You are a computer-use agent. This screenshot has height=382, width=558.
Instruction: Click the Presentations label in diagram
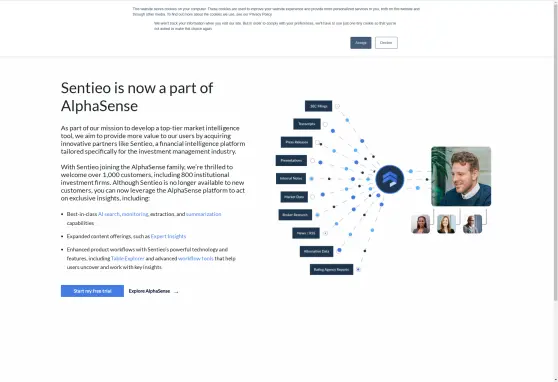coord(291,161)
